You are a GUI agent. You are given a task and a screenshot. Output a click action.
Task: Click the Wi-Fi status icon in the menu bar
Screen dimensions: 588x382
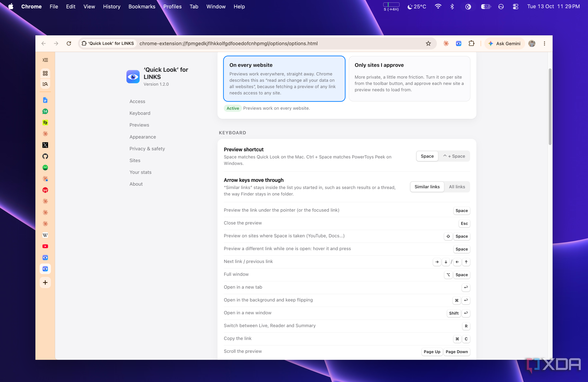pos(438,7)
